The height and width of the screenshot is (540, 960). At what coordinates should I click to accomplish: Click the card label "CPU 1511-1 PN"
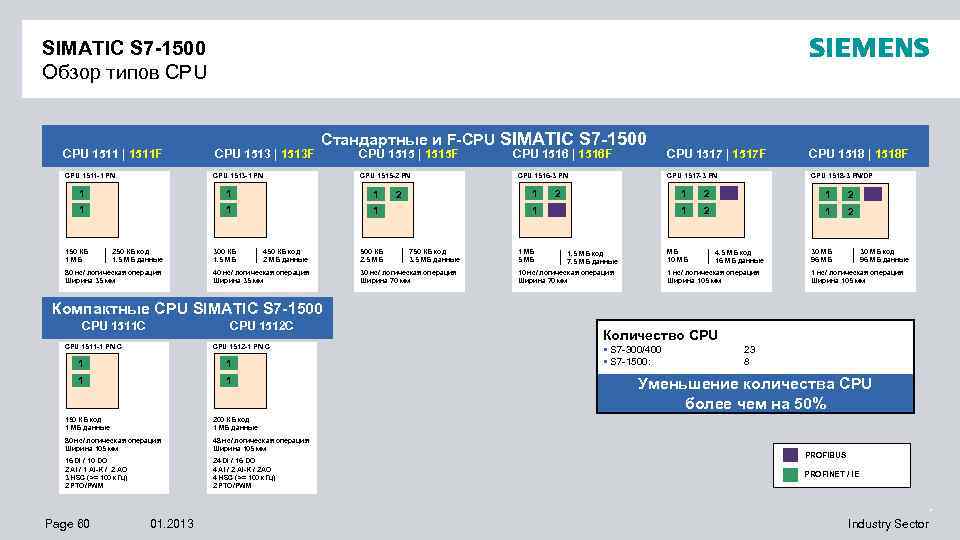click(90, 176)
